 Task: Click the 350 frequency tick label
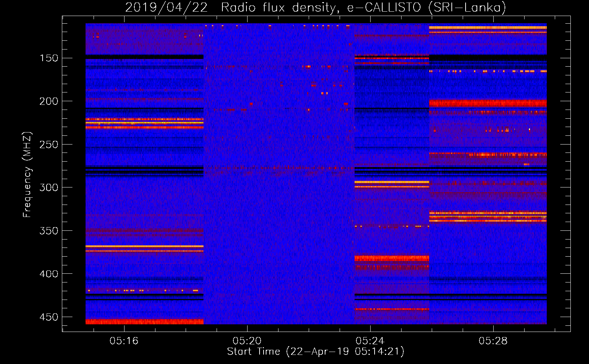pyautogui.click(x=49, y=231)
